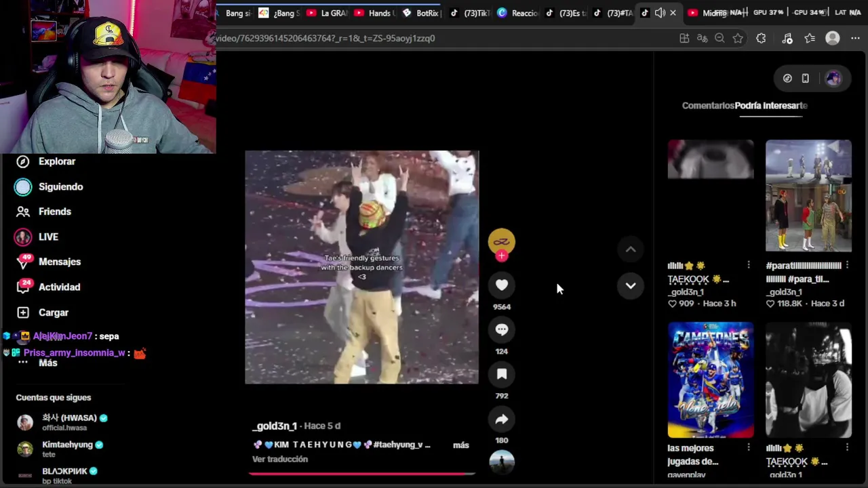The height and width of the screenshot is (488, 868).
Task: Open the HWASA followed account
Action: (62, 422)
